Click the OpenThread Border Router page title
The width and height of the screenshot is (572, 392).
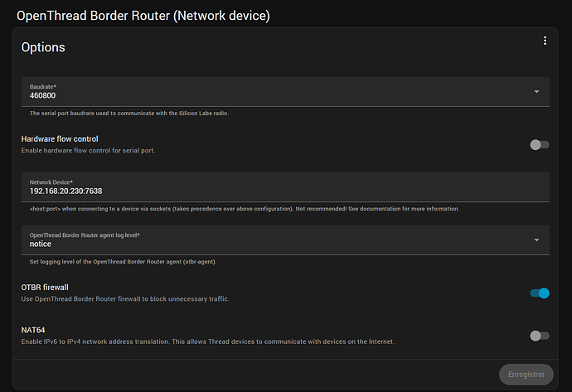click(143, 15)
